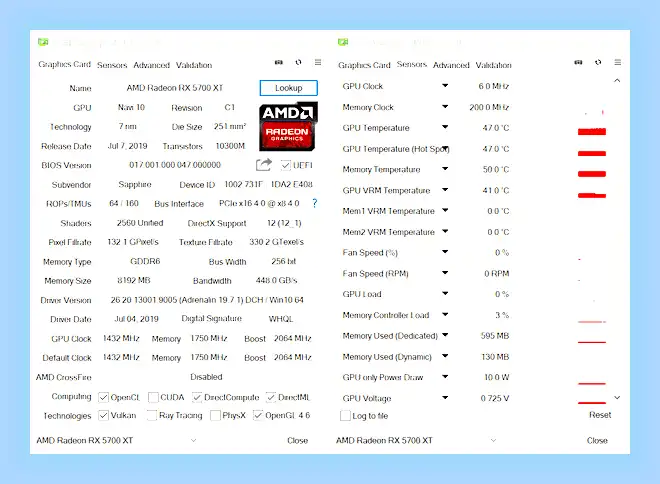Open the GPU Load dropdown arrow
Viewport: 660px width, 484px height.
pos(445,293)
